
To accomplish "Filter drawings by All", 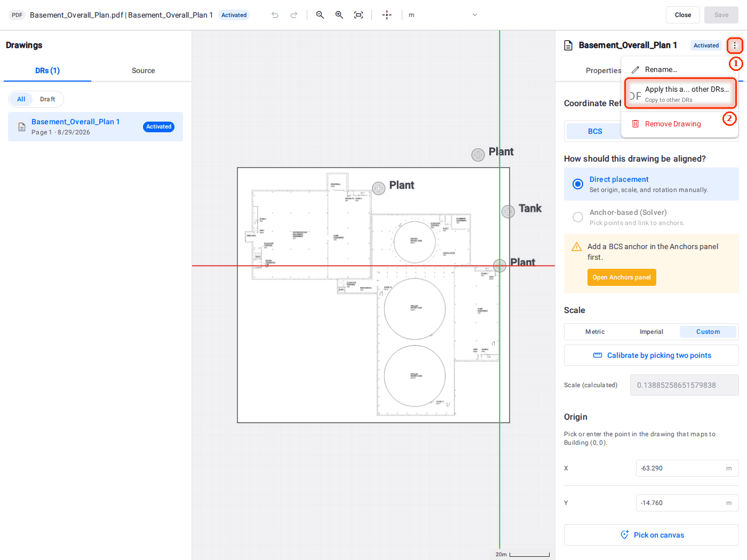I will click(x=21, y=99).
